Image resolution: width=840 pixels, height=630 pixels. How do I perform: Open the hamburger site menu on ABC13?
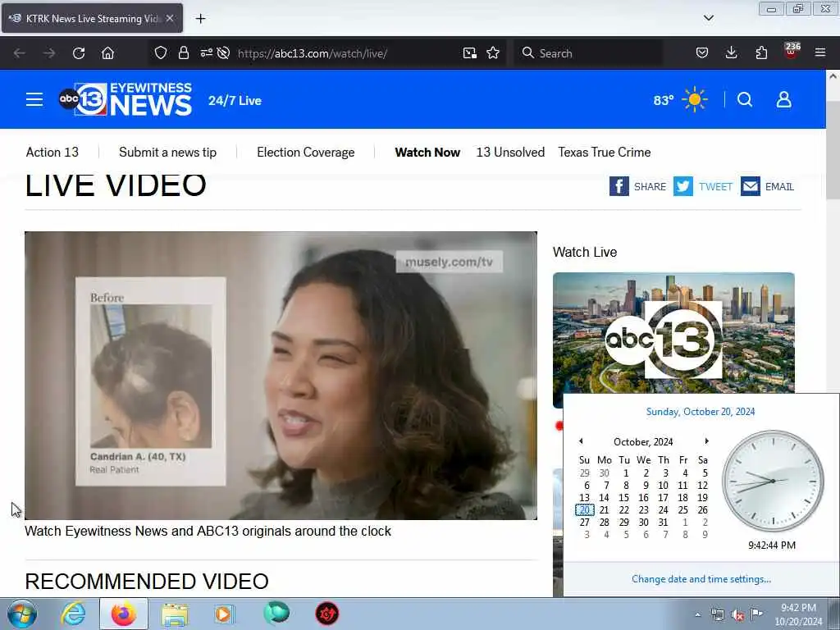click(x=34, y=99)
